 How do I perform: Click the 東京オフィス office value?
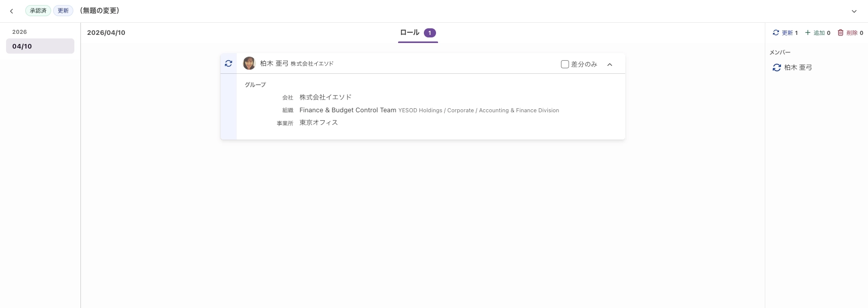tap(319, 123)
